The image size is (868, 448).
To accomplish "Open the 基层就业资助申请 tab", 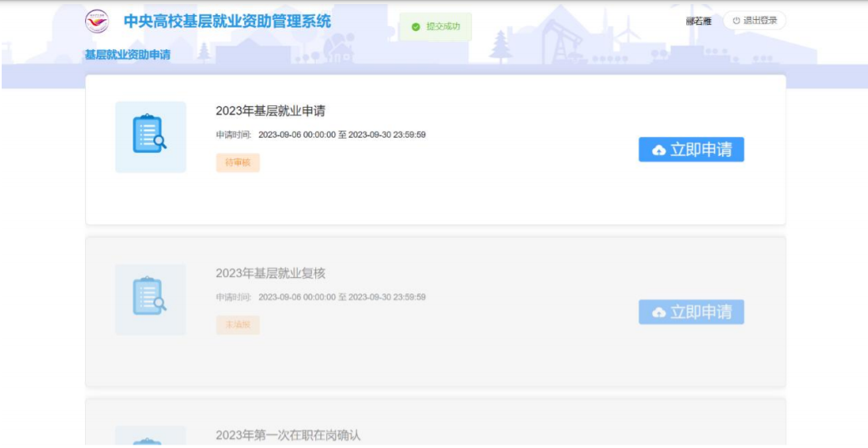I will tap(128, 55).
